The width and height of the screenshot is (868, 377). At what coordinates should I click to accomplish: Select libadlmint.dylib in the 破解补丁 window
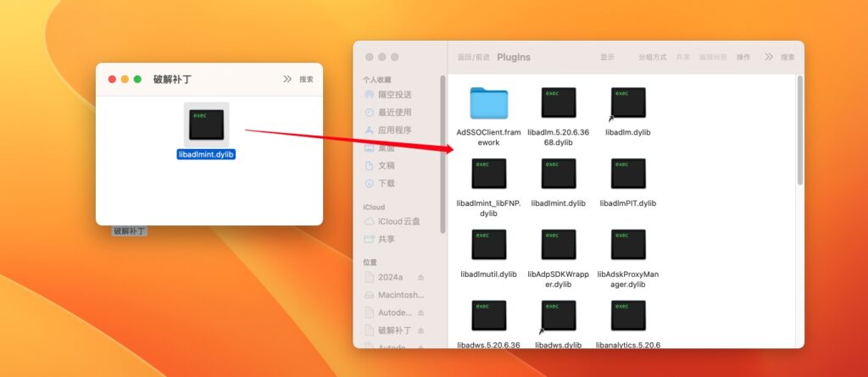coord(207,125)
